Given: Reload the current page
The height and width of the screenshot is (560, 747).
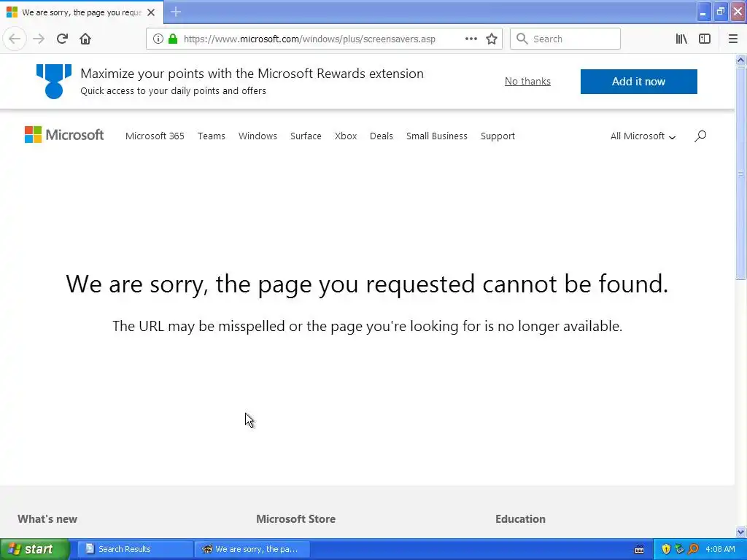Looking at the screenshot, I should click(62, 39).
